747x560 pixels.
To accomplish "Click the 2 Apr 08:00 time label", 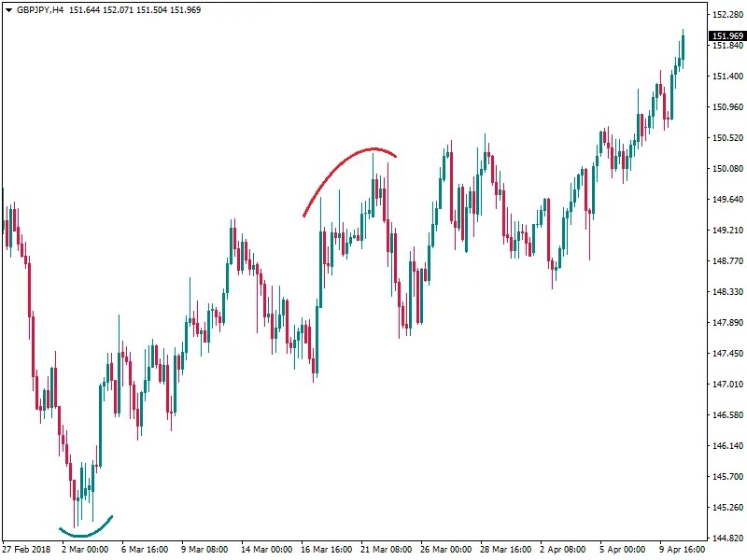I will (563, 550).
